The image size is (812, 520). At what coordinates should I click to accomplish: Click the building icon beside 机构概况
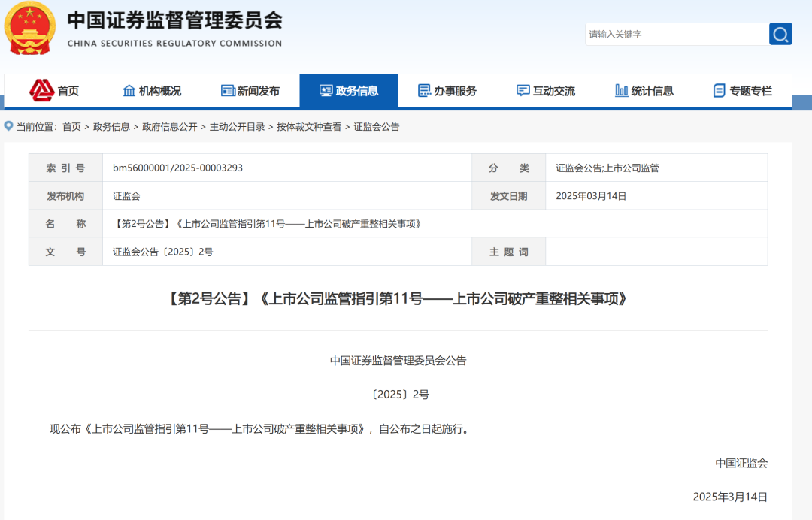pyautogui.click(x=129, y=91)
